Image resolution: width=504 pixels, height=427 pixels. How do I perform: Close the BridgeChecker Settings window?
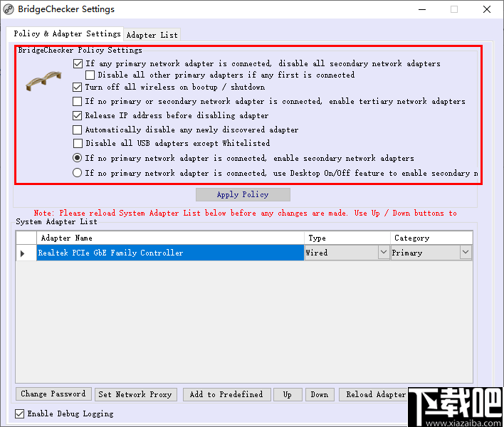[x=487, y=9]
